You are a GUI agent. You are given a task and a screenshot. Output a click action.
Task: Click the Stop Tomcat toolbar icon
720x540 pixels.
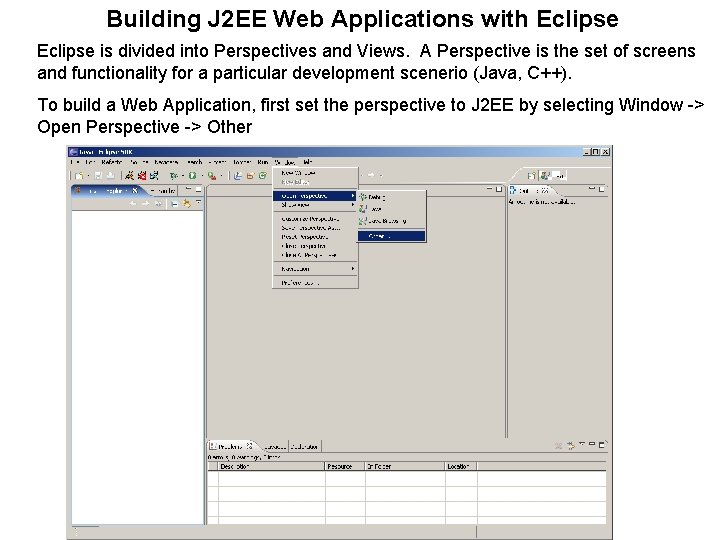click(x=142, y=175)
